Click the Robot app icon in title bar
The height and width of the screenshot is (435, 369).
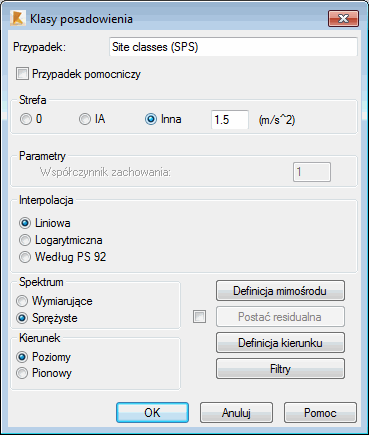click(17, 18)
